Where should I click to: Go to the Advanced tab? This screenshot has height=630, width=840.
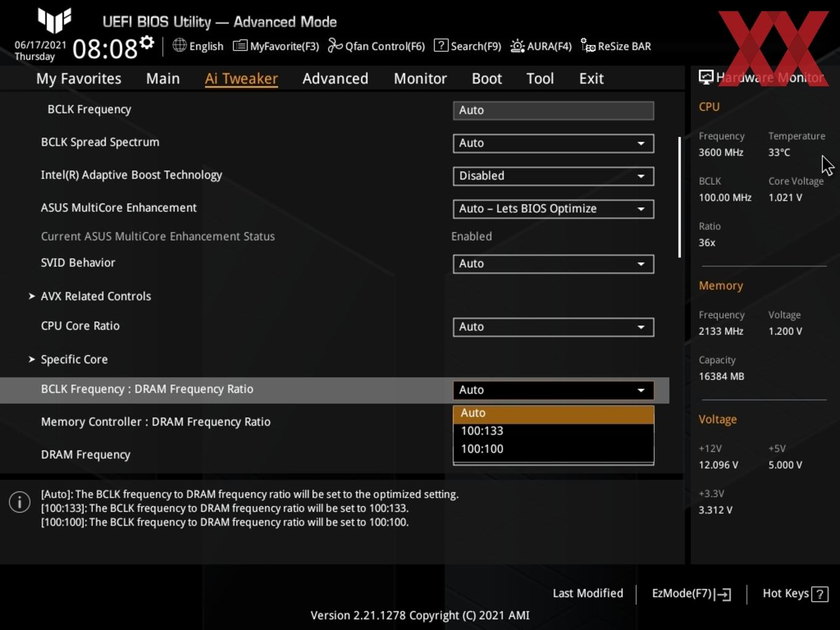[335, 78]
